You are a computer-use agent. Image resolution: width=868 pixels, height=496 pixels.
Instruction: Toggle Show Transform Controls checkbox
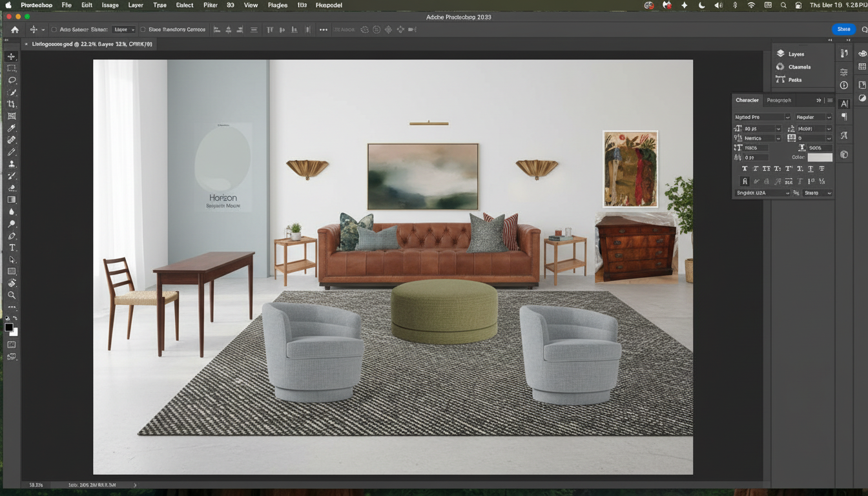click(x=143, y=30)
